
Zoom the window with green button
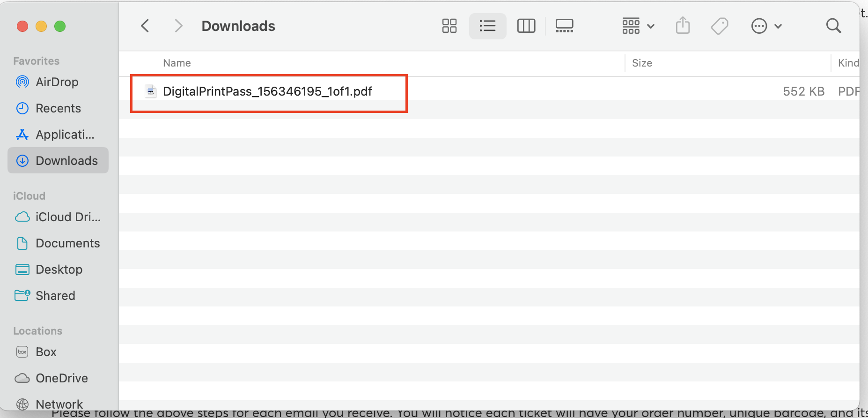coord(60,26)
